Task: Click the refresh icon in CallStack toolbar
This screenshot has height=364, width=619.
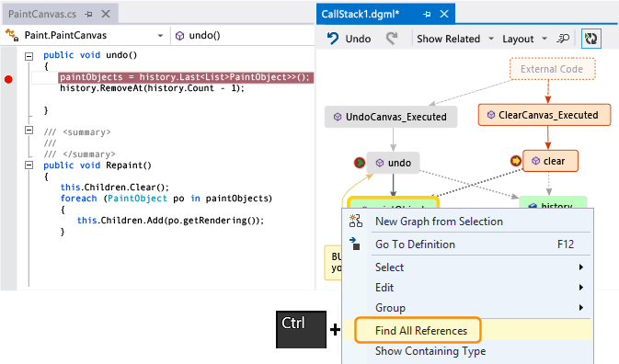Action: coord(591,39)
